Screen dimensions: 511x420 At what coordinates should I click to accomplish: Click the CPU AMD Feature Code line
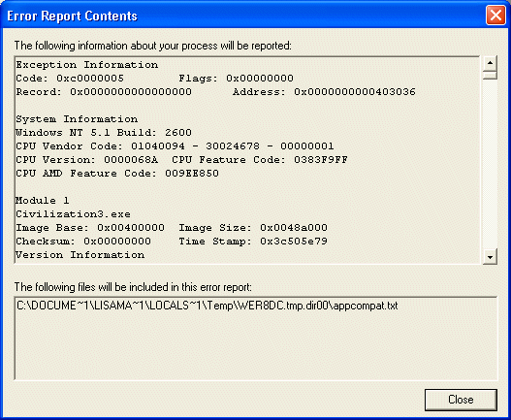[x=117, y=174]
